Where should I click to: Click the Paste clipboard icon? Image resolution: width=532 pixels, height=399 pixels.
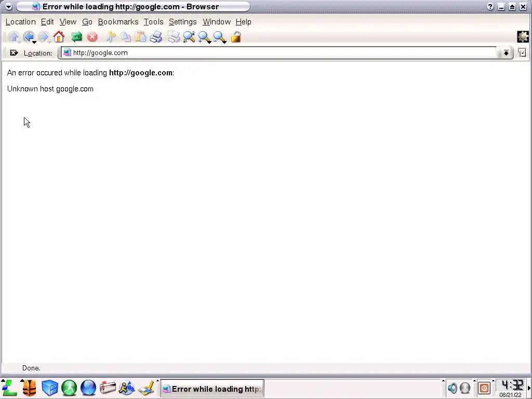(140, 37)
